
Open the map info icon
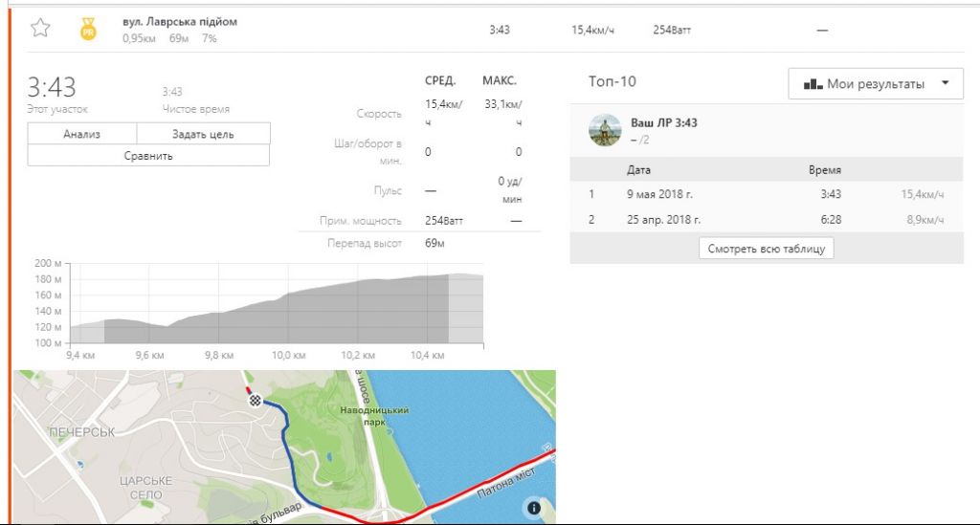(x=533, y=508)
